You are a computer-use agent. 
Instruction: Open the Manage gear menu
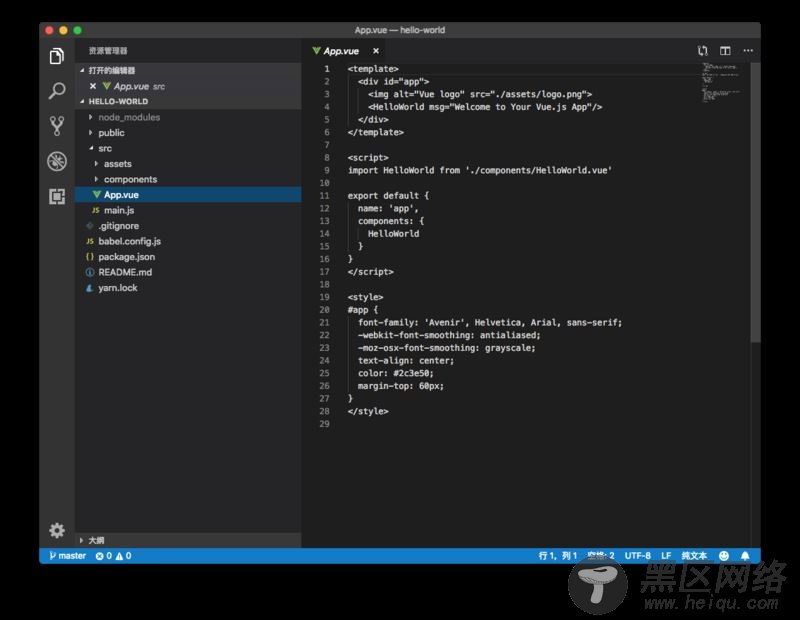tap(57, 530)
